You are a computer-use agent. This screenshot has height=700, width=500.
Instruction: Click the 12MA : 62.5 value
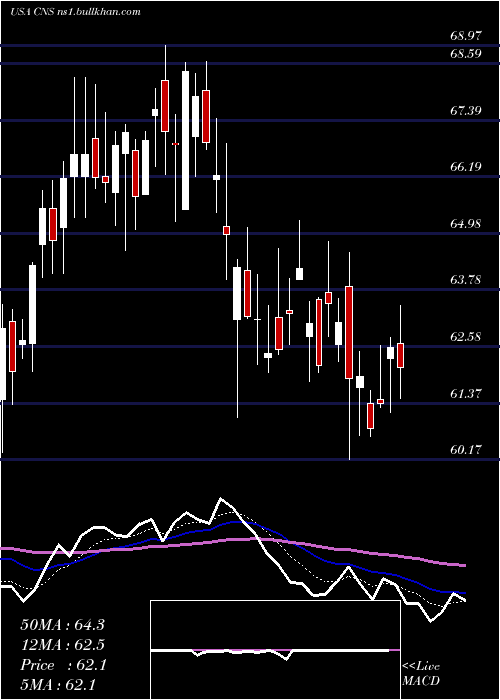click(x=62, y=645)
